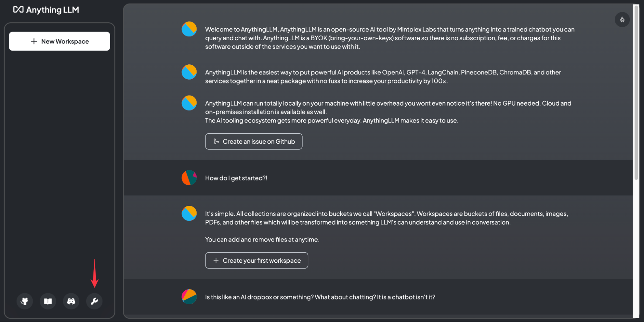Open the Discord community icon
The height and width of the screenshot is (322, 644).
pos(71,301)
